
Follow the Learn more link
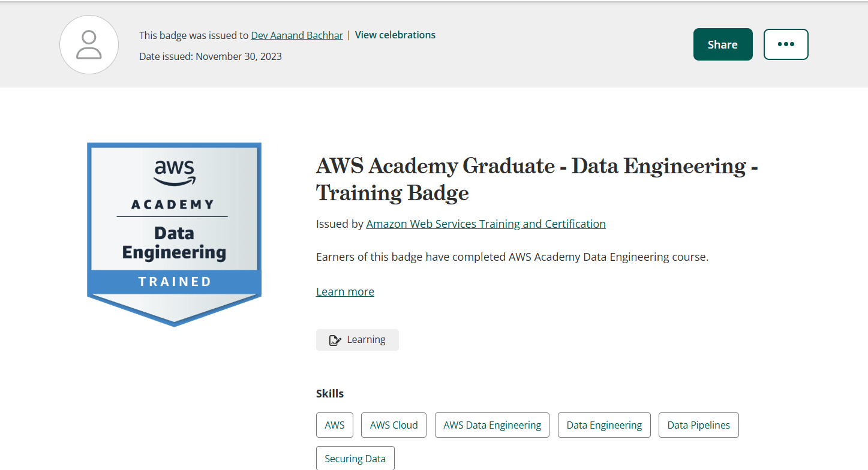[x=345, y=292]
